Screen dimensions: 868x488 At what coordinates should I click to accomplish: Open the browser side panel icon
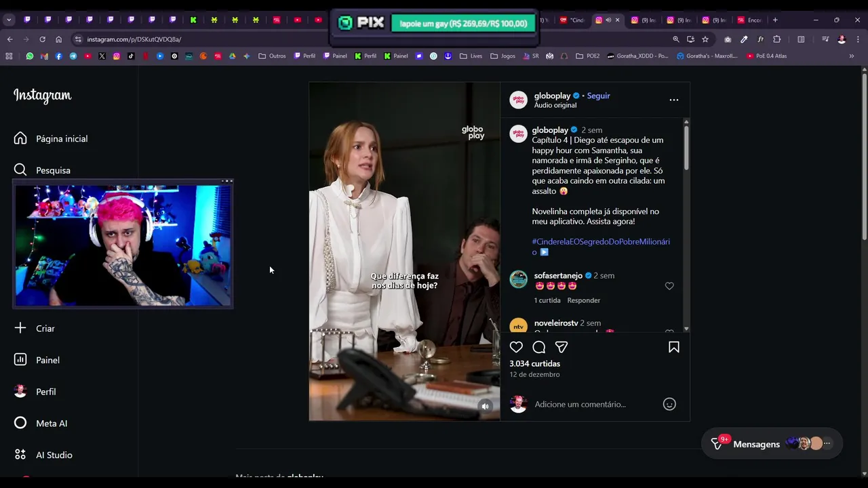tap(801, 39)
